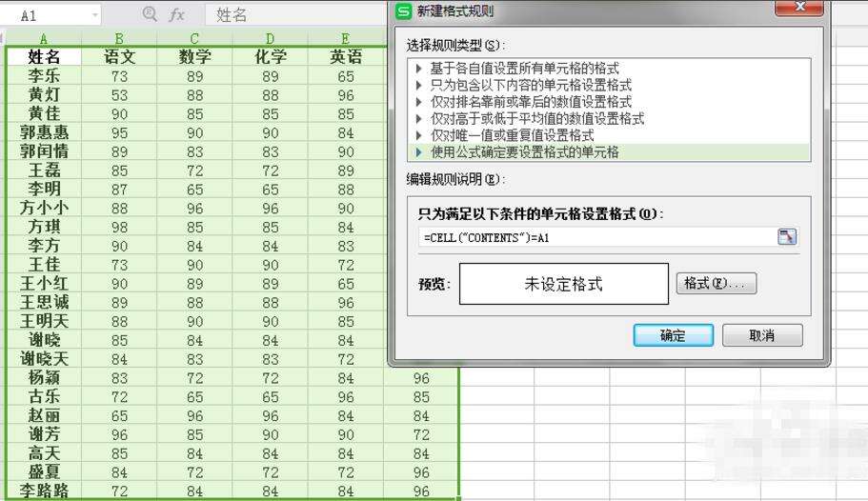Expand rule type 基于各自值设置所有单元格的格式
Screen dimensions: 868x501
[419, 69]
